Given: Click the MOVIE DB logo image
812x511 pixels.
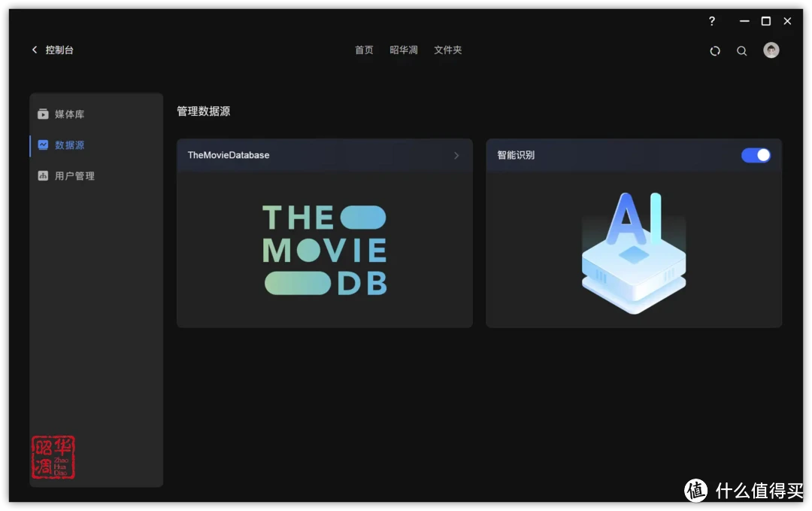Looking at the screenshot, I should (x=325, y=251).
